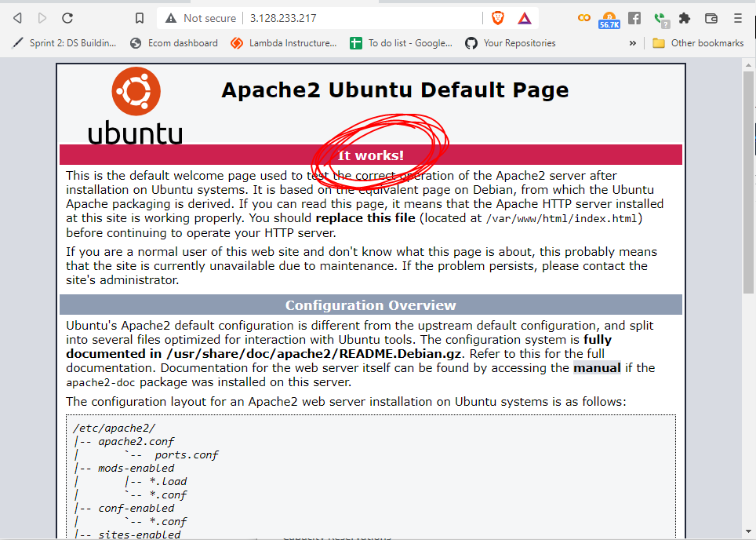Go forward to the next page
The height and width of the screenshot is (540, 756).
point(42,18)
